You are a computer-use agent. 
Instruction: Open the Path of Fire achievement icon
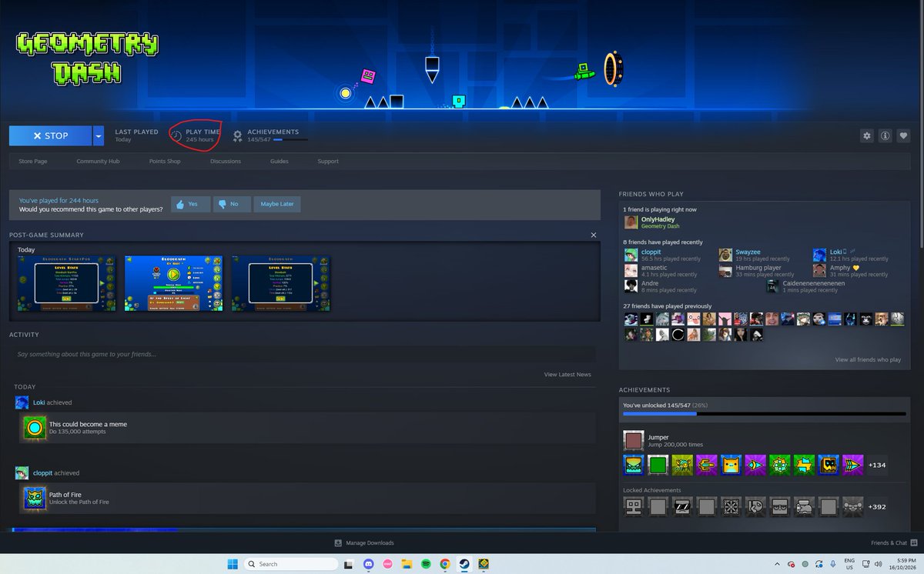coord(35,499)
